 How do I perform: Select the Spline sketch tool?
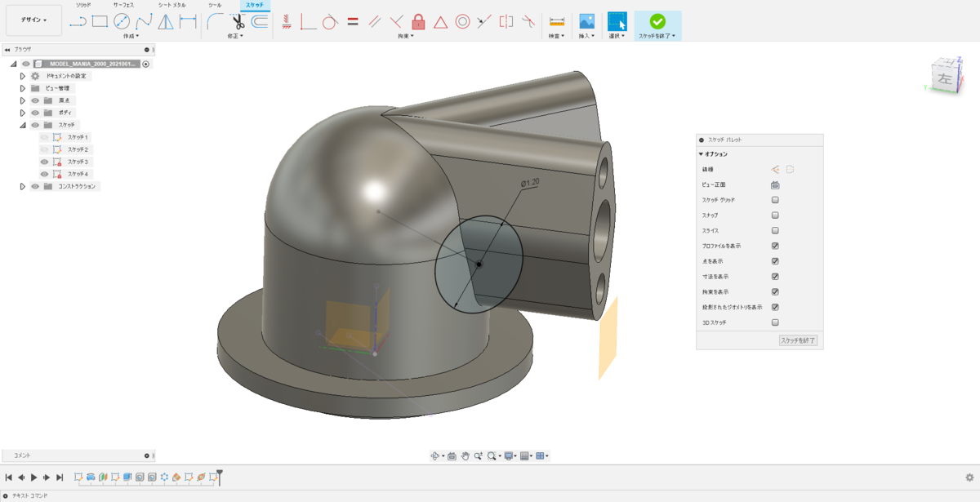[x=144, y=22]
